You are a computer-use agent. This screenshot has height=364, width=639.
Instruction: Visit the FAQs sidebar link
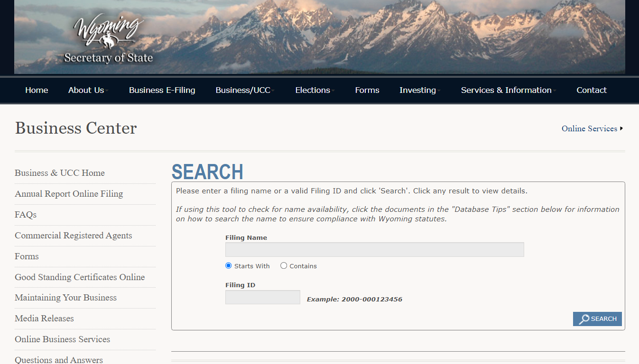pos(26,215)
